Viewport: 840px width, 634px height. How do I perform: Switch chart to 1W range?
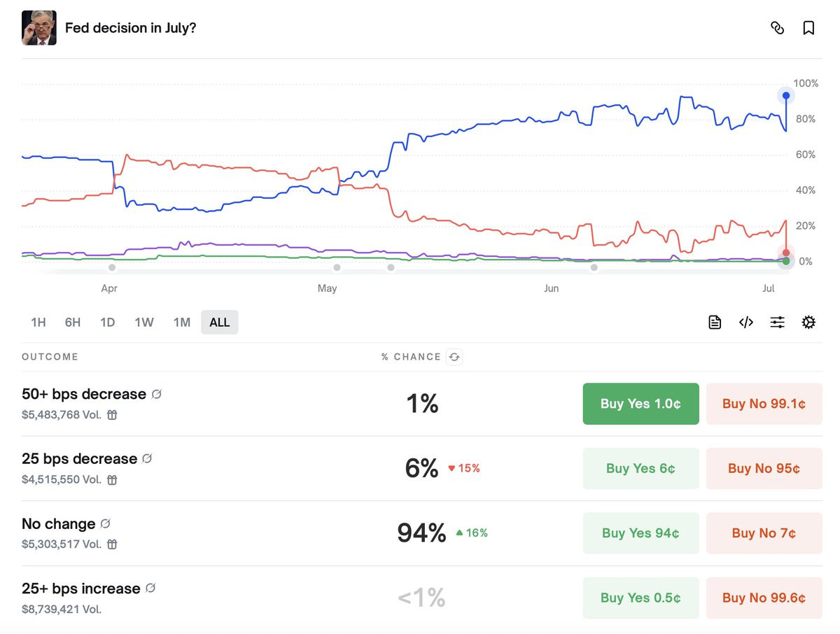point(144,323)
